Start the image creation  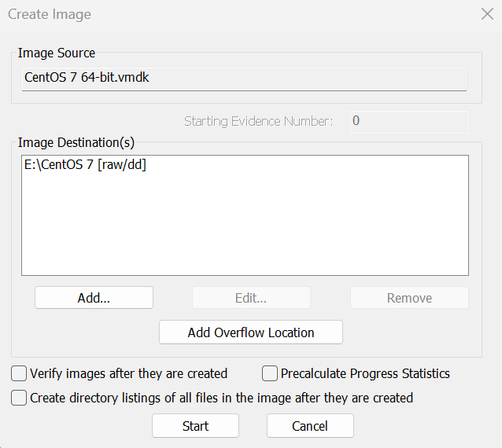(x=195, y=426)
